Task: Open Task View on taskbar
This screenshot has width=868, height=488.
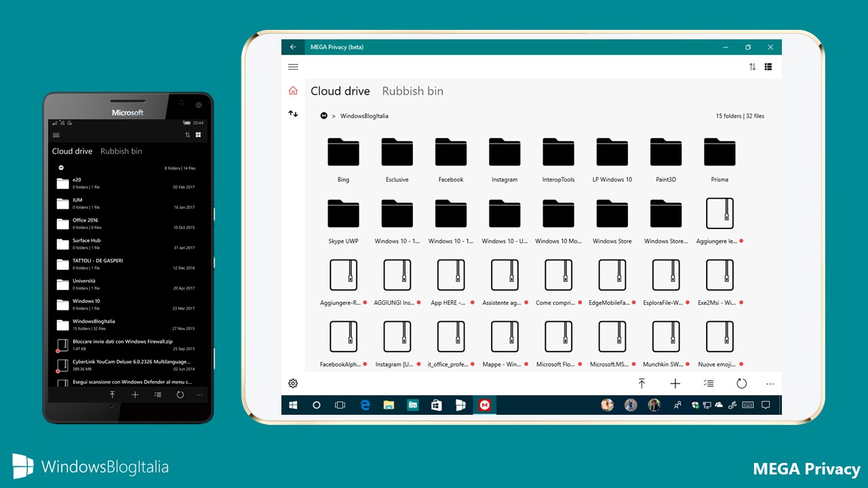Action: [340, 405]
